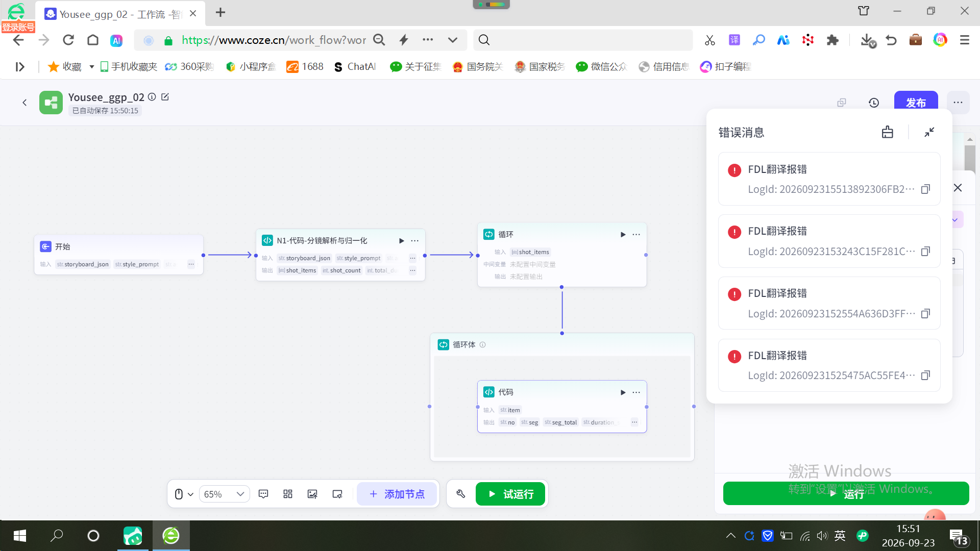
Task: Open the header more options menu
Action: click(958, 103)
